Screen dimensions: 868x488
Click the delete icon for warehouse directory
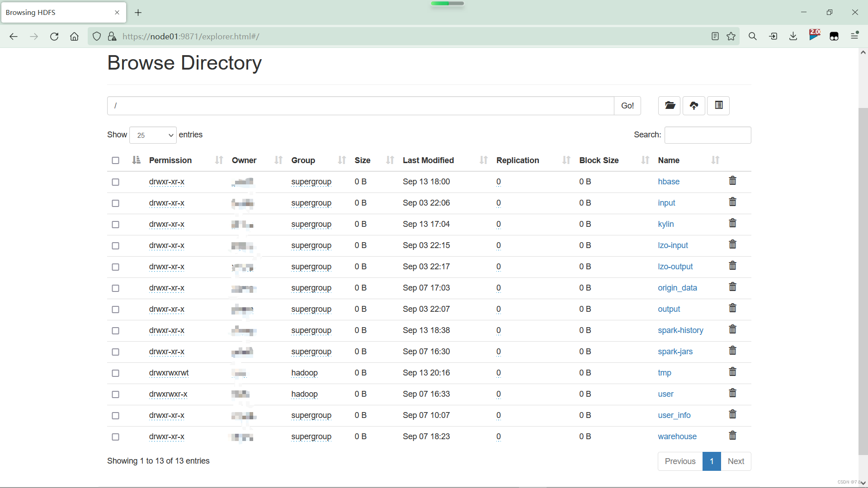733,436
